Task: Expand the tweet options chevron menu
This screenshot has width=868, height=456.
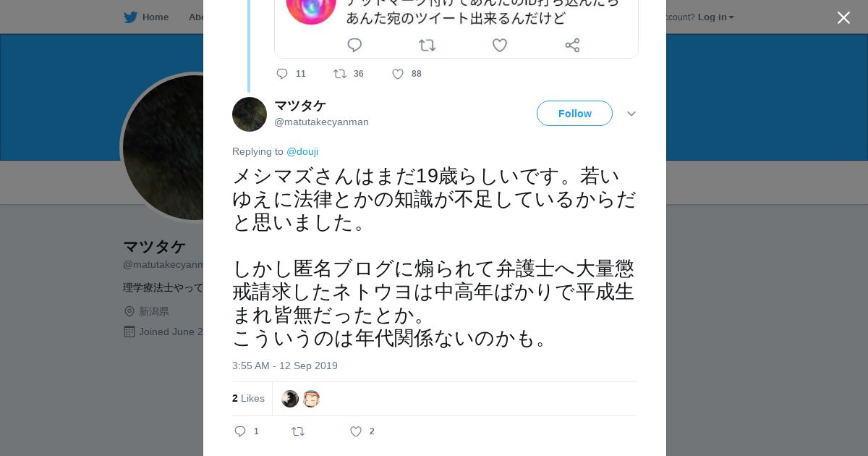Action: pos(631,114)
